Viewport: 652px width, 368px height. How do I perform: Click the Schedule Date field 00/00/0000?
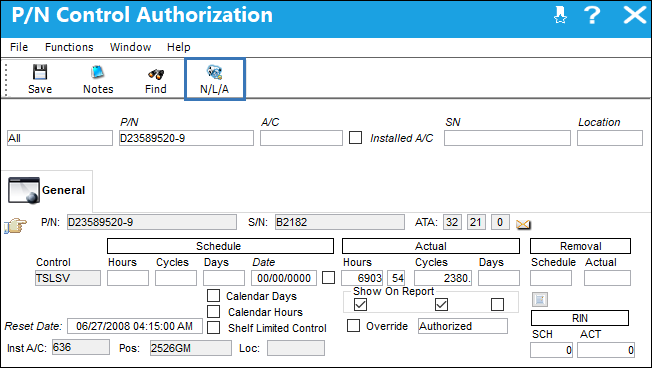tap(284, 278)
